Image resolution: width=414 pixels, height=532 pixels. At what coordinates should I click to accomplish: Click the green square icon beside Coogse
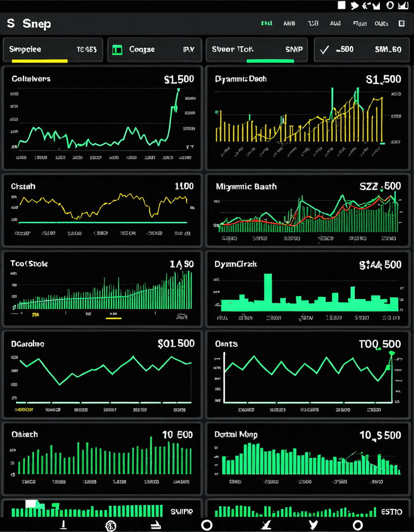[117, 49]
